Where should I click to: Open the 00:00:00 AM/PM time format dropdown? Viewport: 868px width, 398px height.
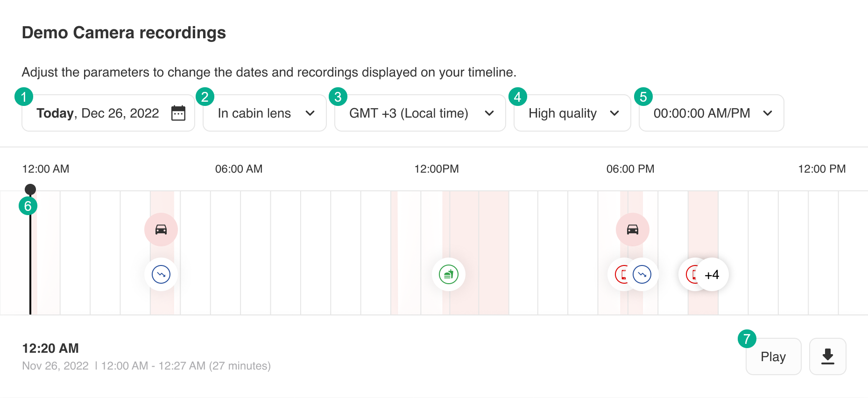pyautogui.click(x=711, y=113)
